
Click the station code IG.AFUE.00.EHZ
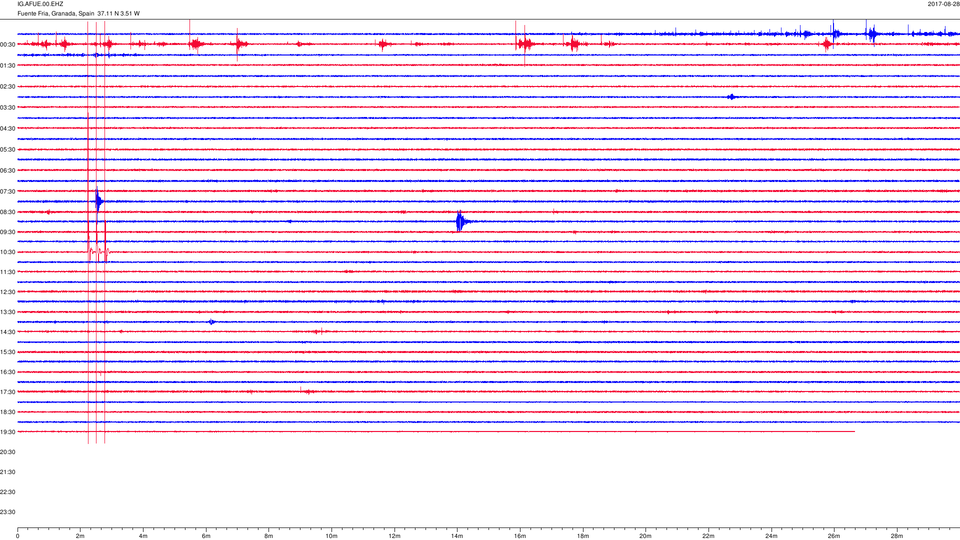pos(40,4)
